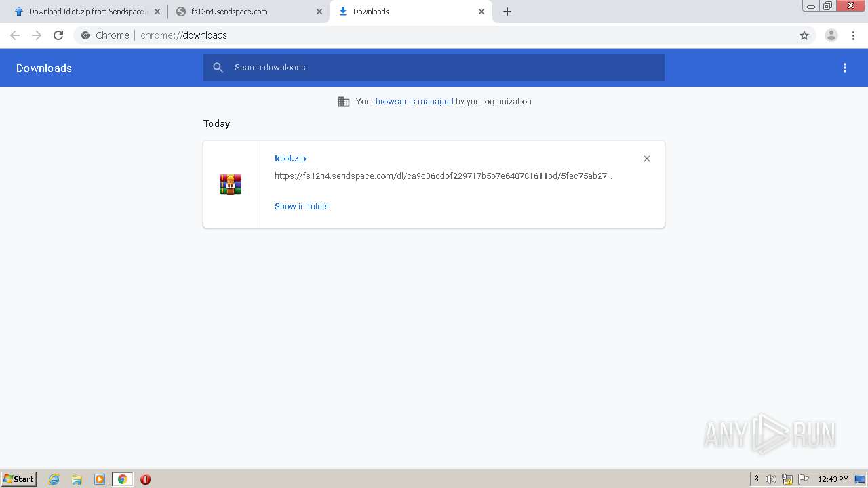The height and width of the screenshot is (488, 868).
Task: Click the search magnifier icon
Action: [218, 68]
